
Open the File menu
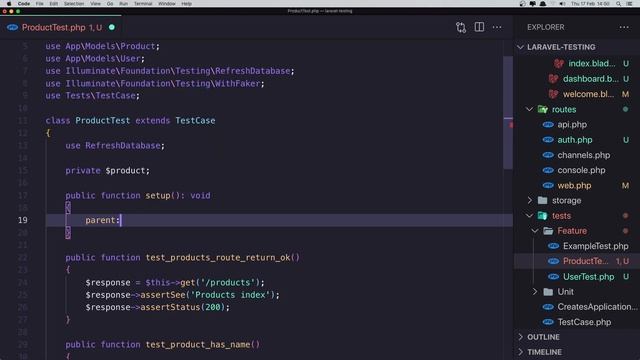(40, 4)
